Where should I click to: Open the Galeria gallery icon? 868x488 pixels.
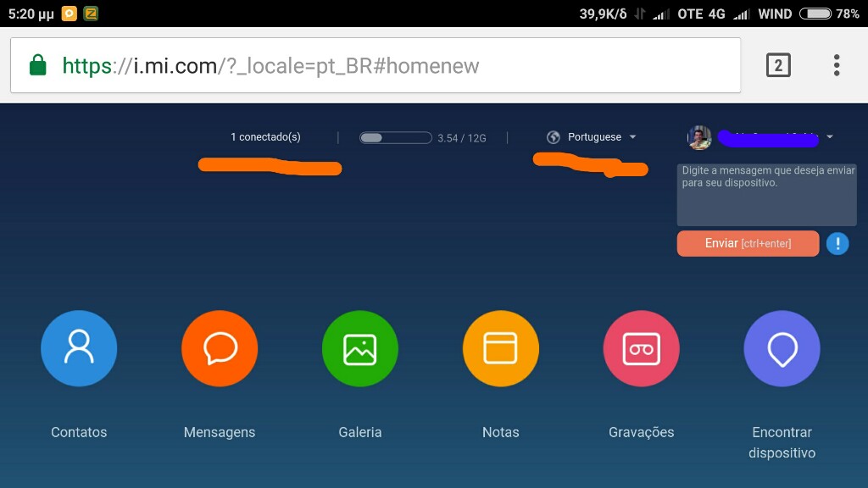(x=360, y=348)
